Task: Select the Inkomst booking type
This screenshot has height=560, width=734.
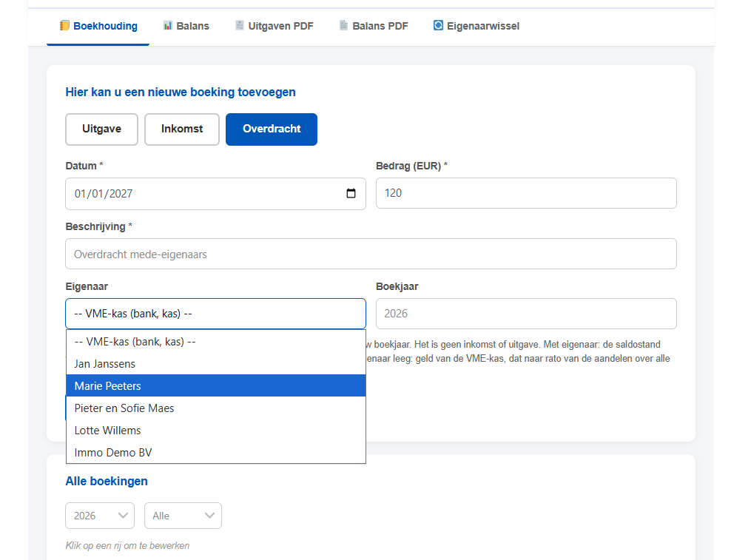Action: point(182,129)
